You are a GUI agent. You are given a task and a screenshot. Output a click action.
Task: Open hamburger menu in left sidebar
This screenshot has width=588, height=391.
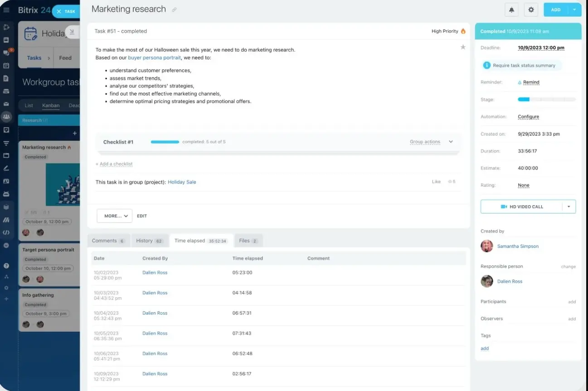pyautogui.click(x=6, y=10)
